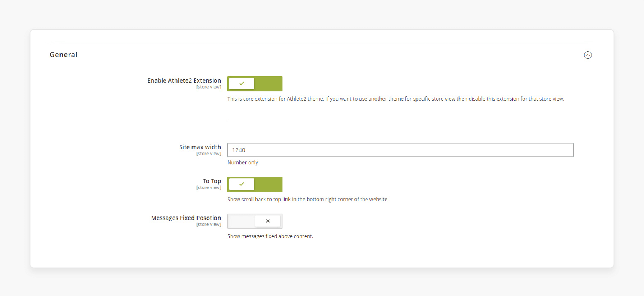The image size is (644, 296).
Task: Click [store view] under Site max width
Action: point(209,154)
